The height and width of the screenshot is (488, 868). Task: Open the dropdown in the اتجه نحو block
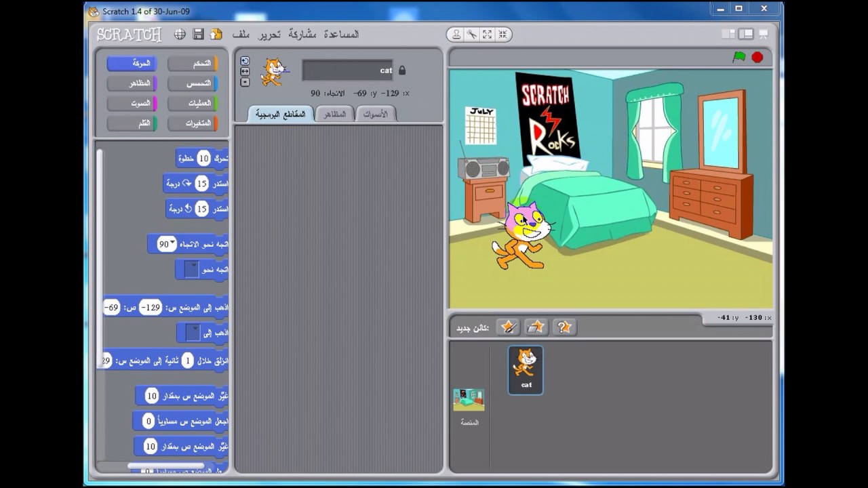(x=192, y=270)
